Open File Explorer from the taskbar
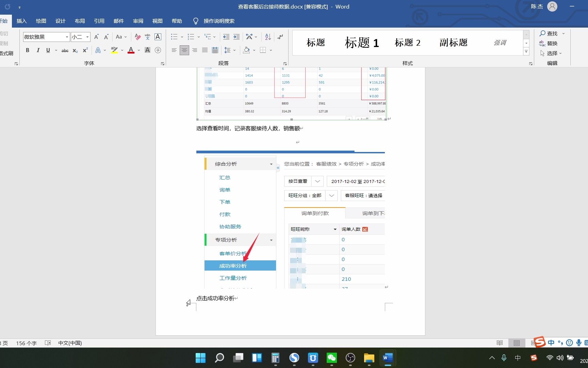The image size is (588, 368). point(369,358)
